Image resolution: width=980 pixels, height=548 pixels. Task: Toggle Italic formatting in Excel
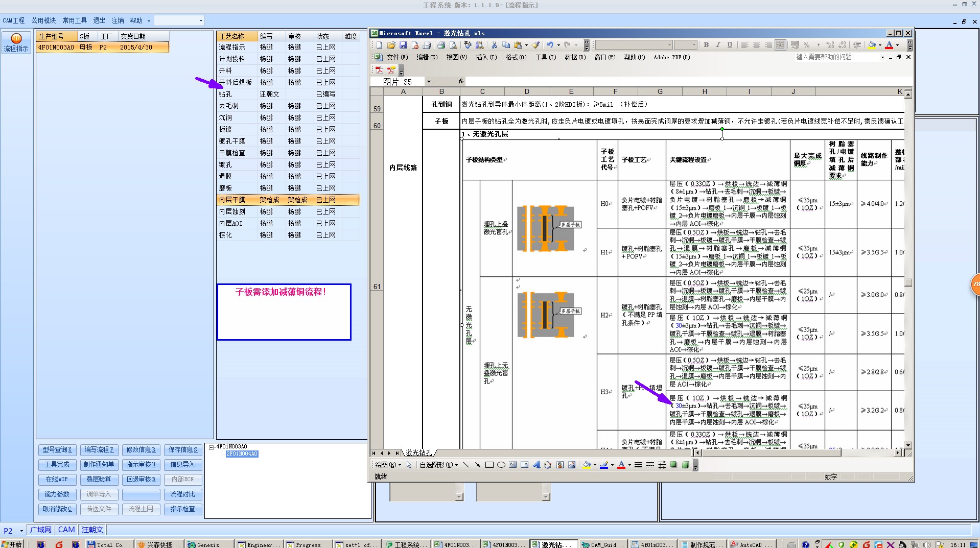pyautogui.click(x=718, y=45)
